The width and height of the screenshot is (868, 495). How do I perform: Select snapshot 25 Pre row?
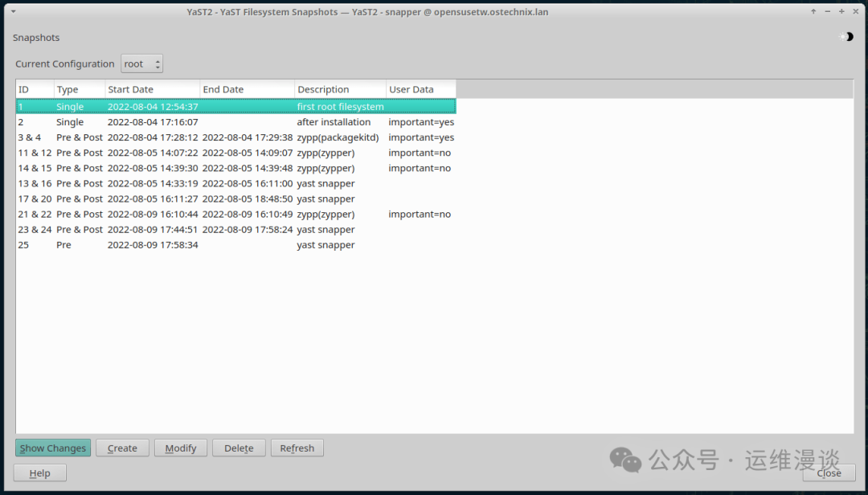pos(235,245)
